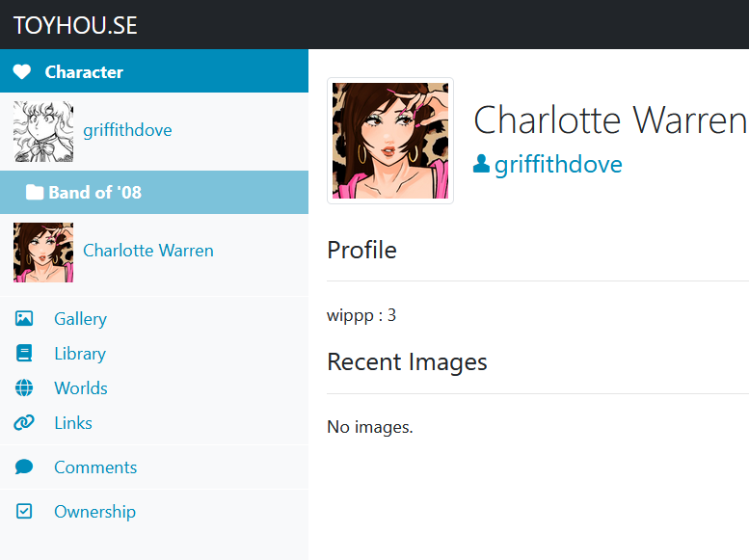View the Comments page

95,467
